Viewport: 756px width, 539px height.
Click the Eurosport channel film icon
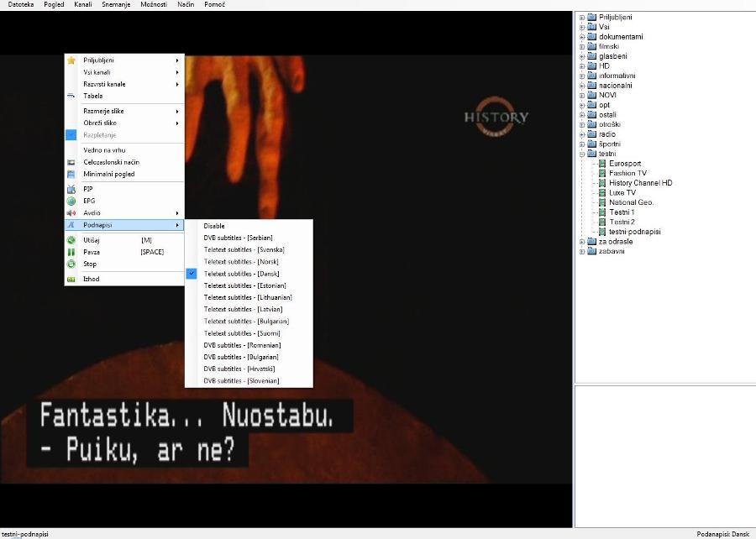pos(601,164)
